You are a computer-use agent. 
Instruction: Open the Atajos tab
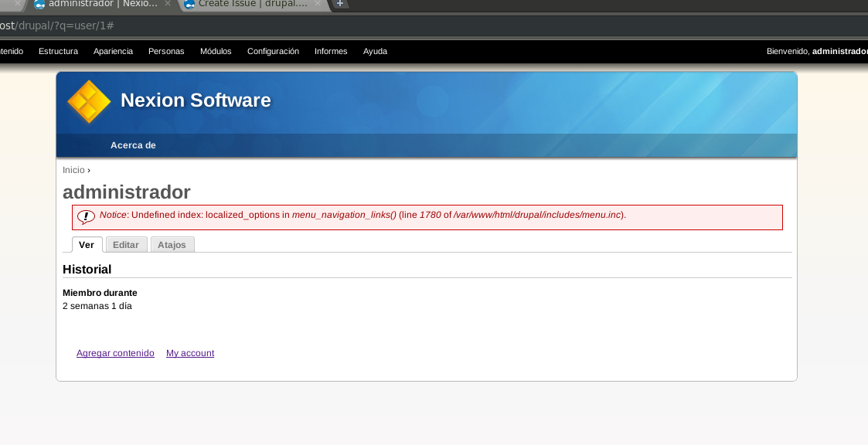click(172, 244)
